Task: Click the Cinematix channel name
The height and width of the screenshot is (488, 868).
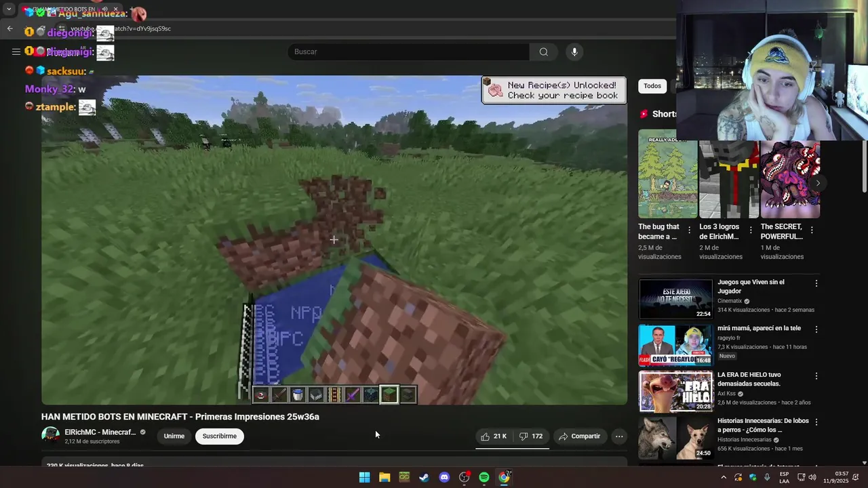Action: coord(730,301)
